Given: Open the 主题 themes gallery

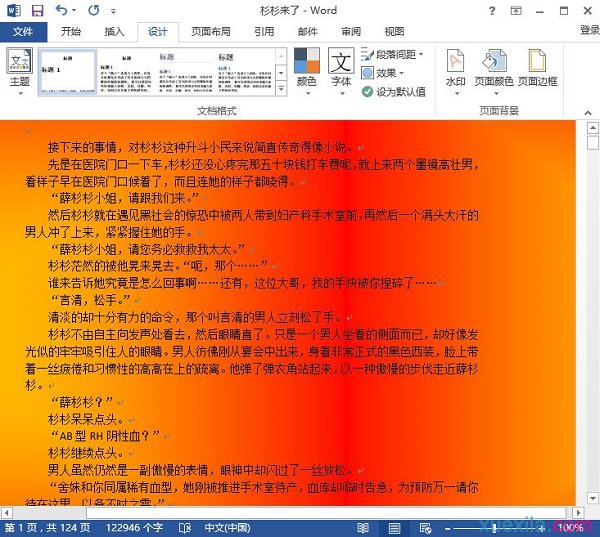Looking at the screenshot, I should pos(20,72).
